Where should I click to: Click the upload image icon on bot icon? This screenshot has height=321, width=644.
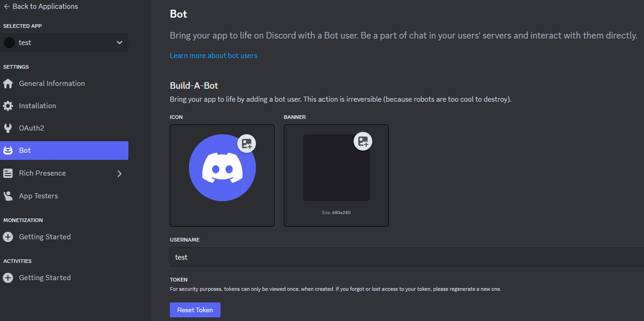point(247,144)
